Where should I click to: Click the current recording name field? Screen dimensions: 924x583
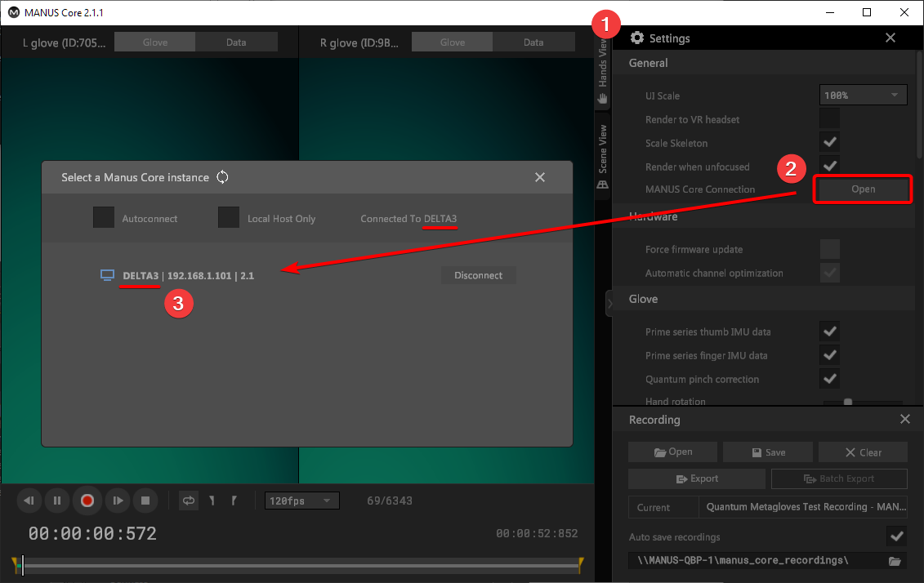806,507
